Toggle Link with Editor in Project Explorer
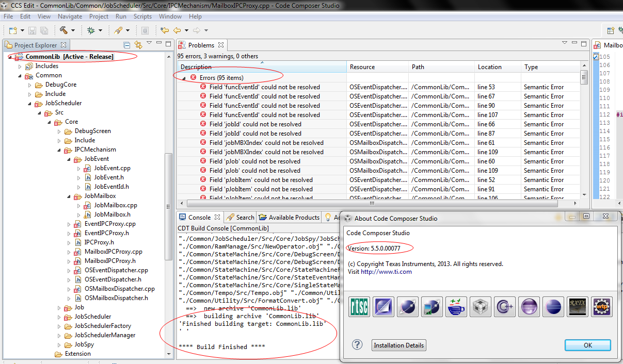This screenshot has height=364, width=623. 138,45
